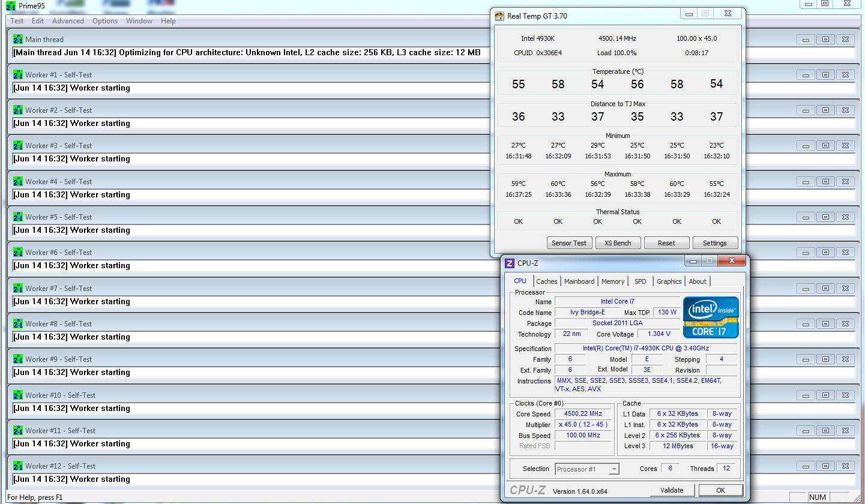The height and width of the screenshot is (504, 865).
Task: Click the CPU-Z purple Z title icon
Action: [x=510, y=263]
